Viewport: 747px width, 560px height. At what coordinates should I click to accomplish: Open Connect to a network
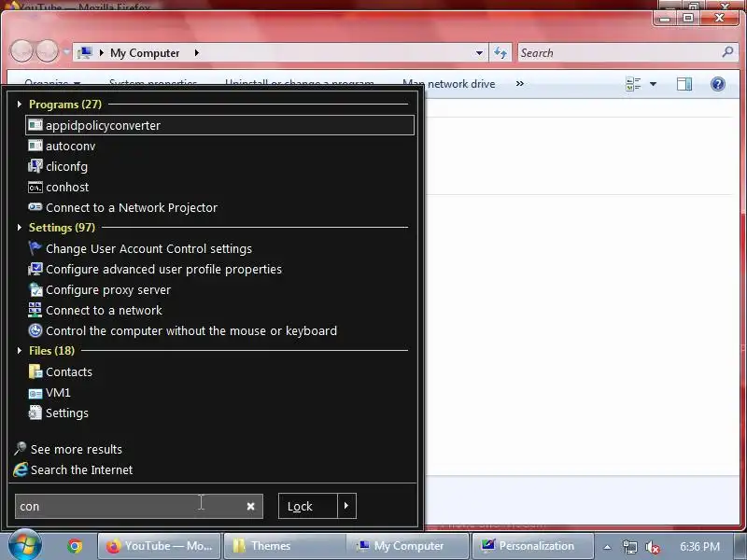pos(104,311)
